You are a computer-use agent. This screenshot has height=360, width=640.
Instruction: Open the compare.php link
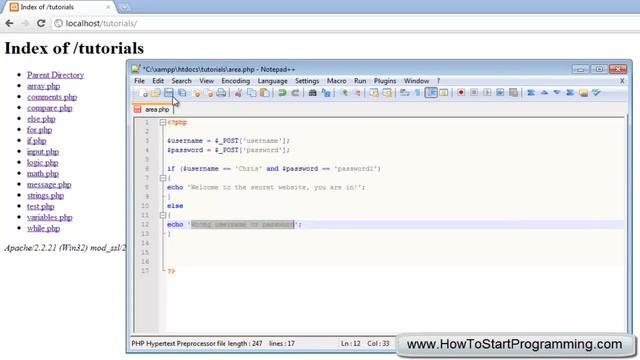pos(49,108)
